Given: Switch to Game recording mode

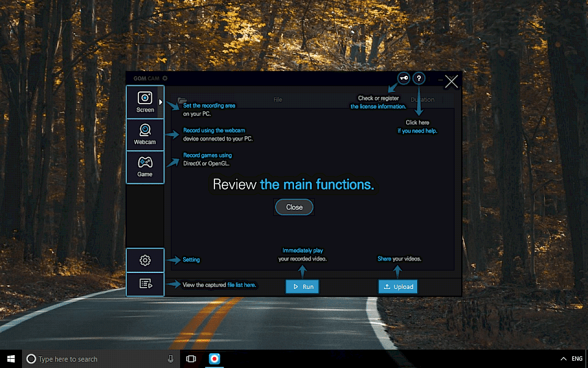Looking at the screenshot, I should click(x=145, y=167).
